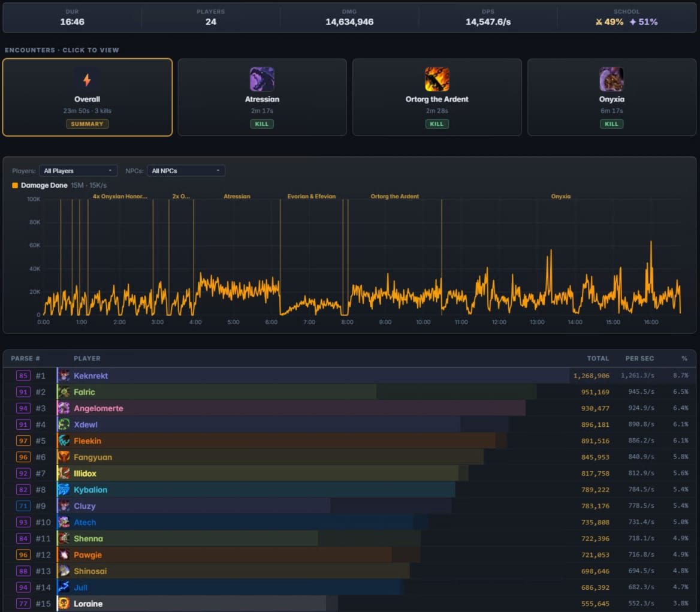Click Atech's class icon
The height and width of the screenshot is (612, 700).
[x=64, y=522]
